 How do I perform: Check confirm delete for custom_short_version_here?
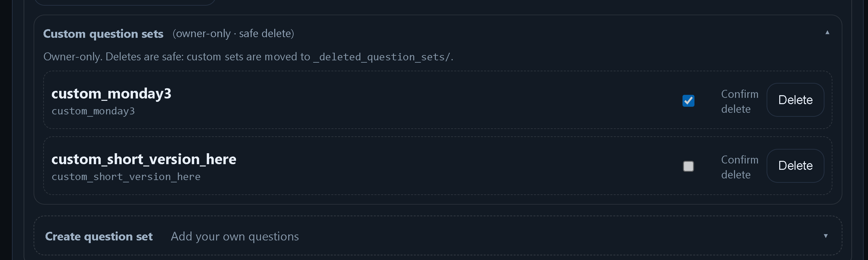tap(688, 166)
